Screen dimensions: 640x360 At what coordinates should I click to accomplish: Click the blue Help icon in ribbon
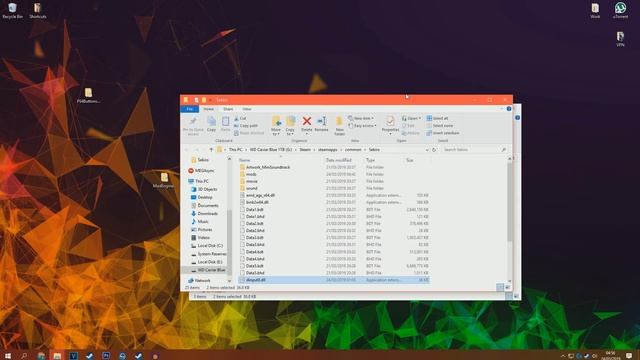coord(509,109)
